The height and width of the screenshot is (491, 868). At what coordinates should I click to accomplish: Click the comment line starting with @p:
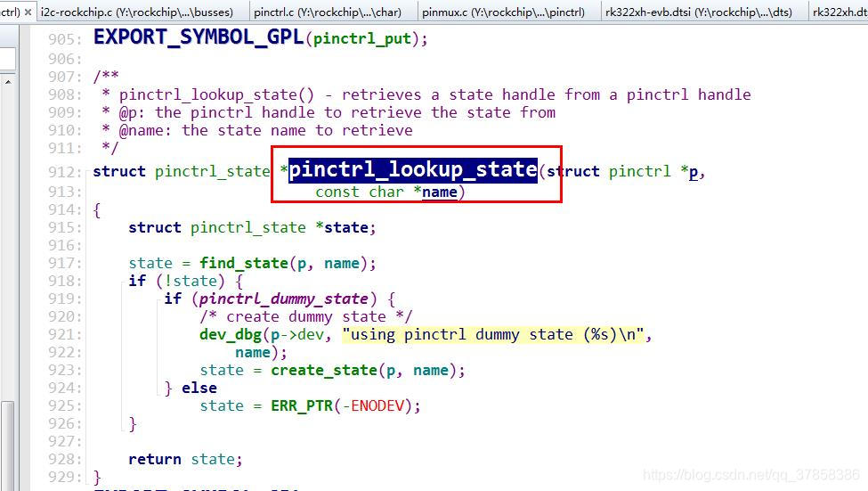pyautogui.click(x=329, y=112)
